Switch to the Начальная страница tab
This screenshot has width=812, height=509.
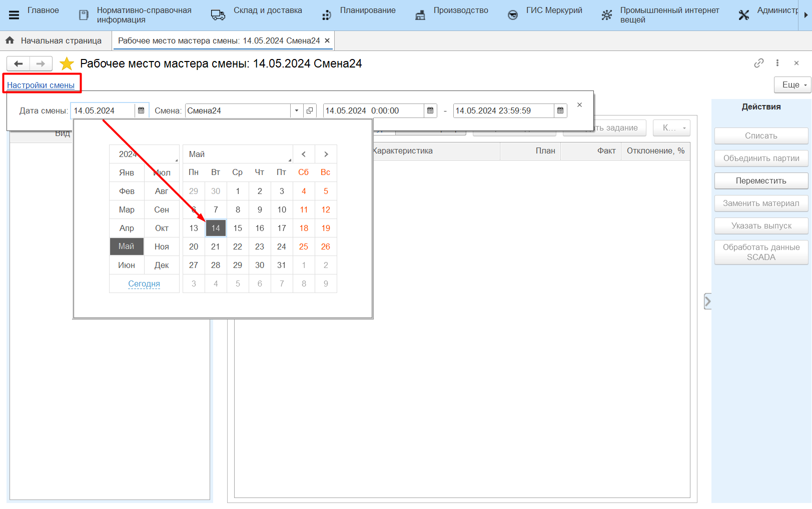point(54,41)
